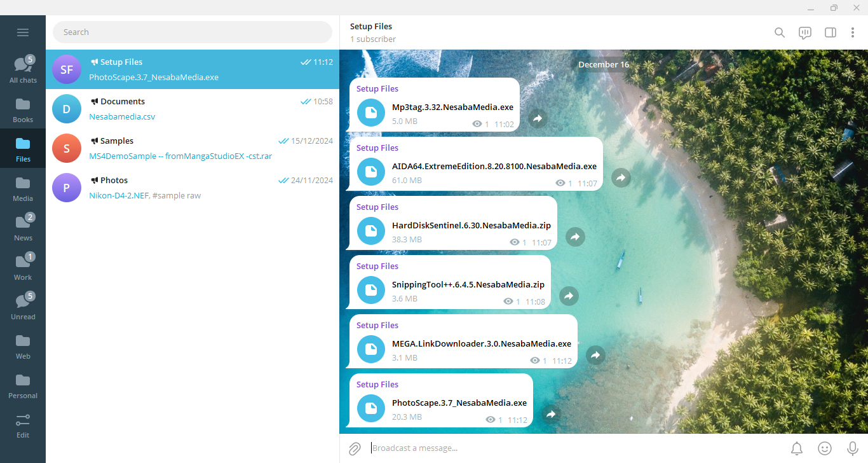Open the channel discussion comments icon
This screenshot has width=868, height=463.
click(805, 32)
